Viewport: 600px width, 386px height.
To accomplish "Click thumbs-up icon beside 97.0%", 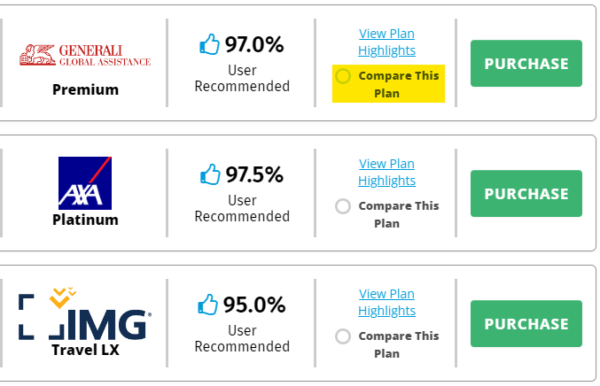I will point(210,44).
